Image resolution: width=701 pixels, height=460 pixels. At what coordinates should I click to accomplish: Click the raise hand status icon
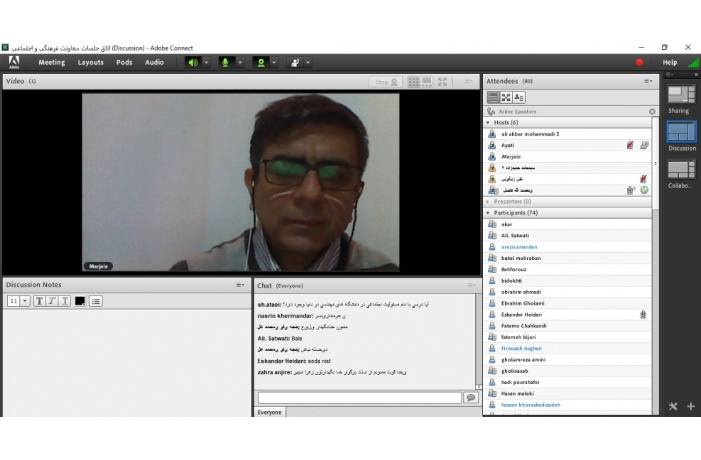295,63
